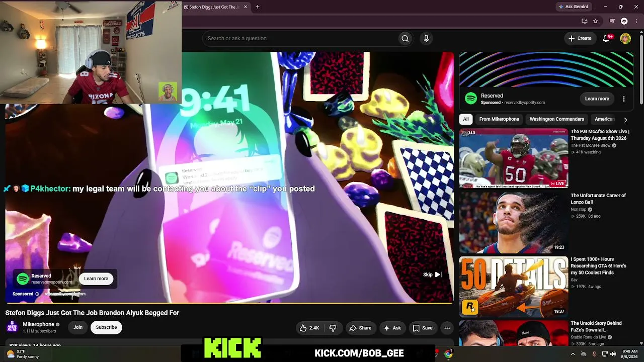Subscribe to the Mikerophone channel

[x=106, y=327]
